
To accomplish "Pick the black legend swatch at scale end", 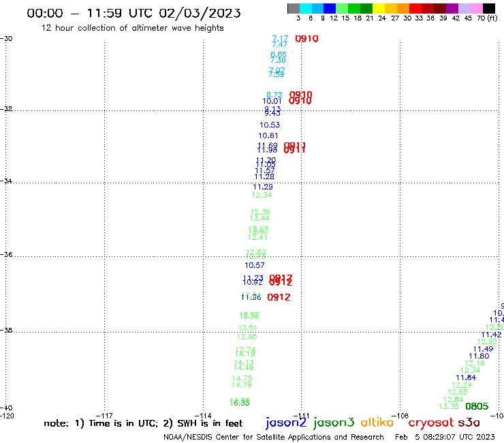I will [488, 8].
